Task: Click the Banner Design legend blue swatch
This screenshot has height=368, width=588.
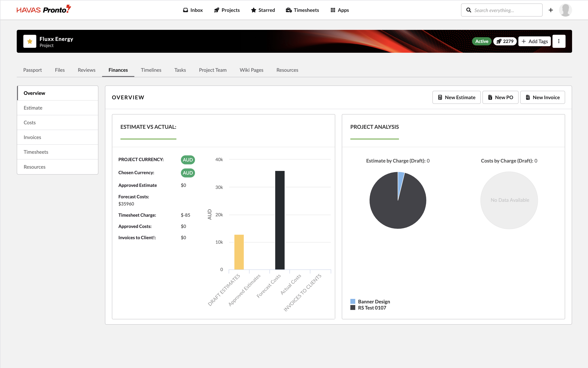Action: coord(353,302)
